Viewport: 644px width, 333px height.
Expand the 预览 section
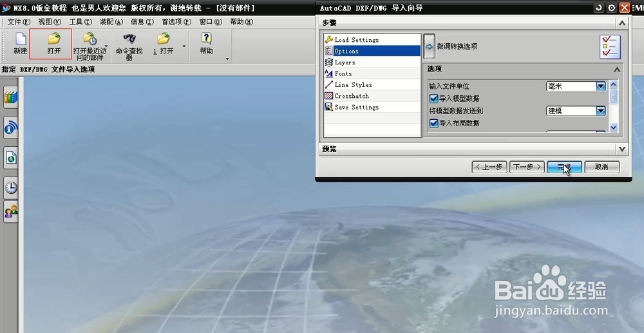[x=622, y=149]
